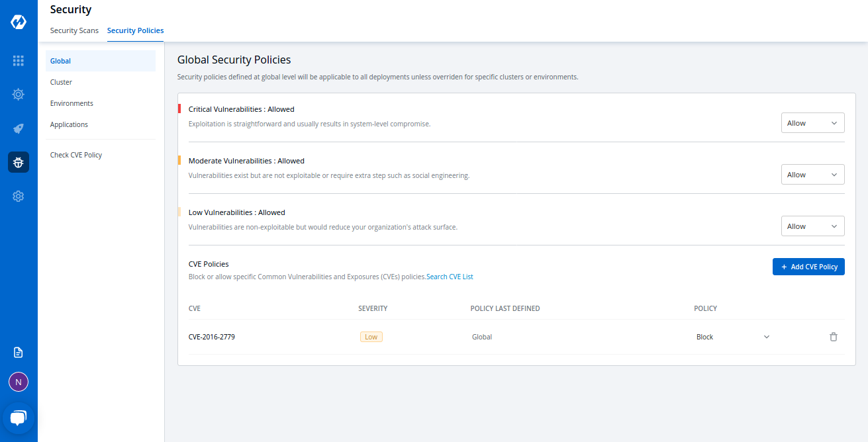
Task: Open the Search CVE List link
Action: [x=450, y=277]
